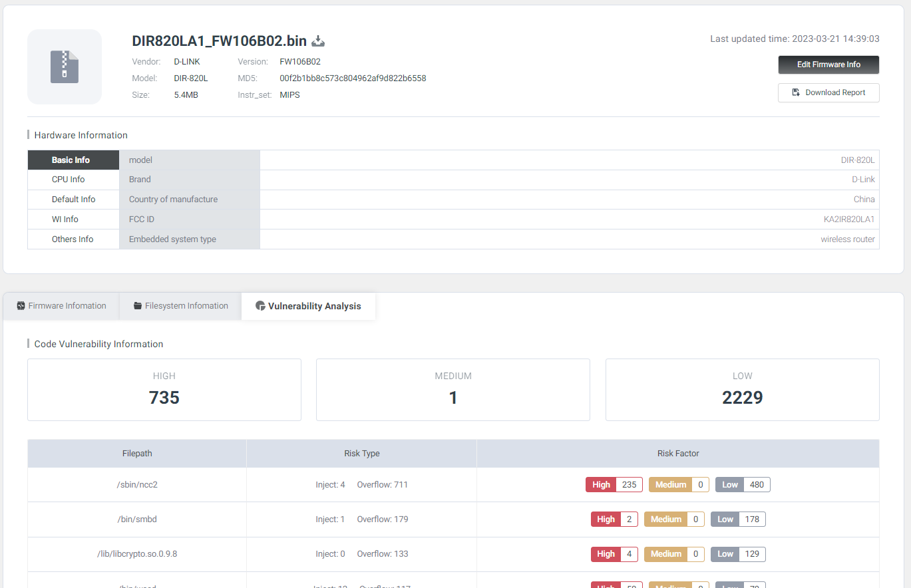Click the 5.4MB size value
This screenshot has width=911, height=588.
point(186,95)
